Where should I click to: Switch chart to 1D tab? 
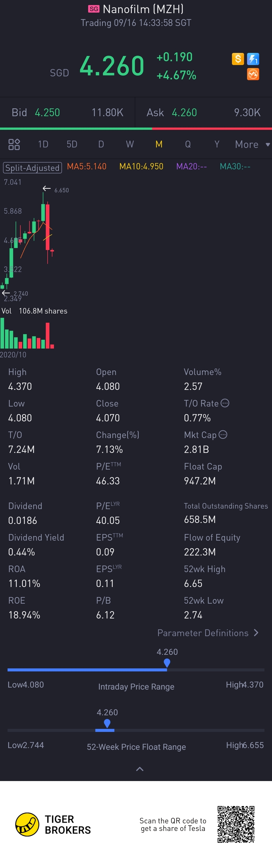(x=43, y=145)
